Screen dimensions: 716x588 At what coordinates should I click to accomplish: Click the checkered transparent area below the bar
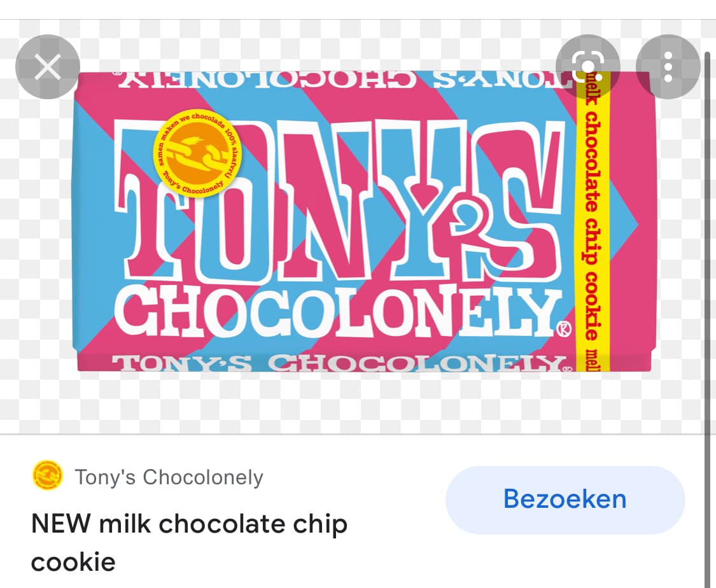(356, 402)
